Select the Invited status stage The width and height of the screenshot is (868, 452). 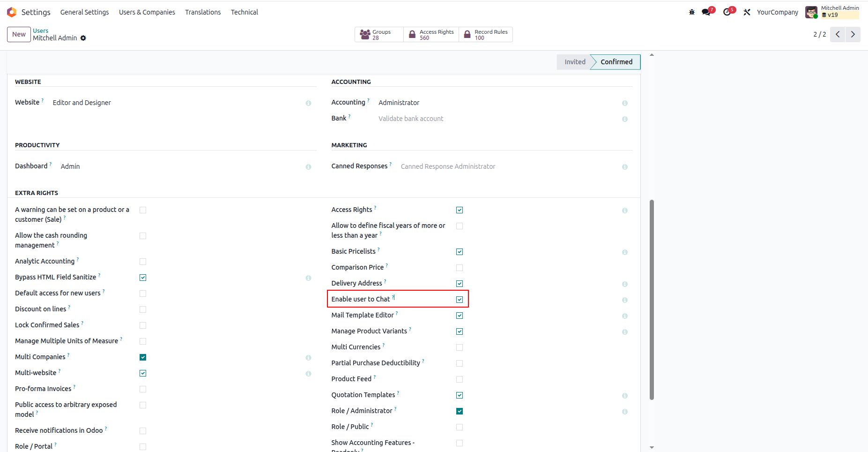[575, 62]
